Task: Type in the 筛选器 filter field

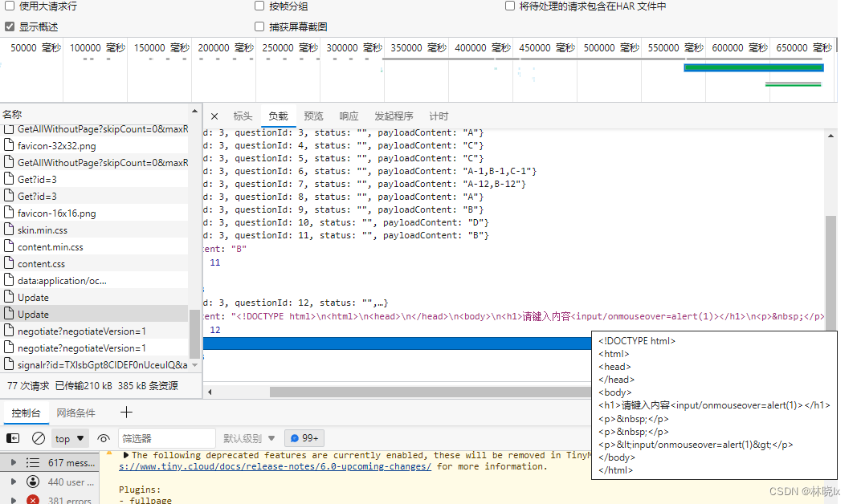Action: [x=166, y=439]
